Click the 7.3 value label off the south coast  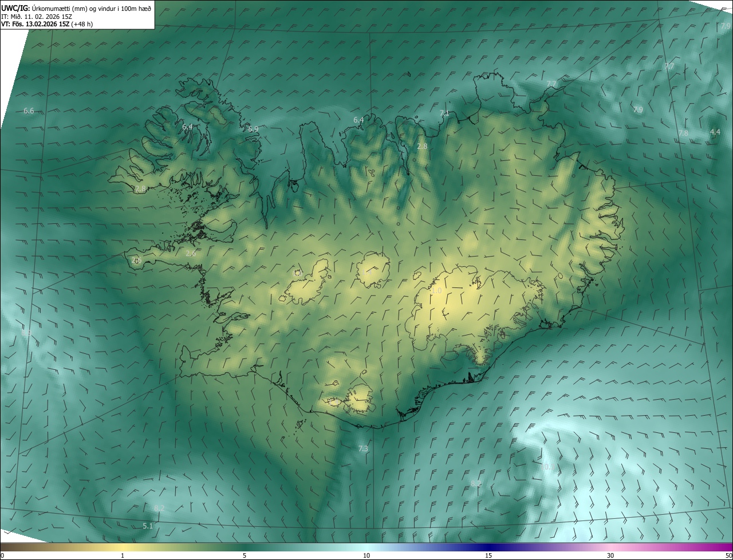point(363,448)
